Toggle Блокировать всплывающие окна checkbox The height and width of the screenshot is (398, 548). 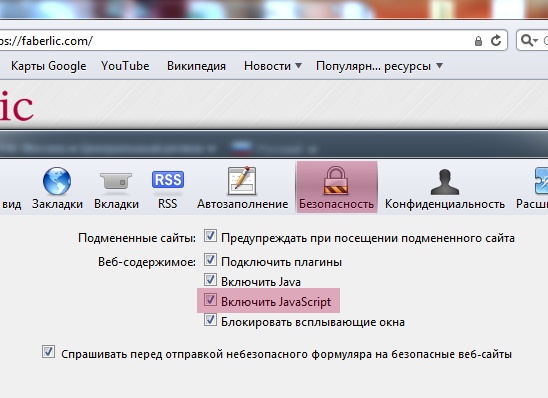[210, 320]
